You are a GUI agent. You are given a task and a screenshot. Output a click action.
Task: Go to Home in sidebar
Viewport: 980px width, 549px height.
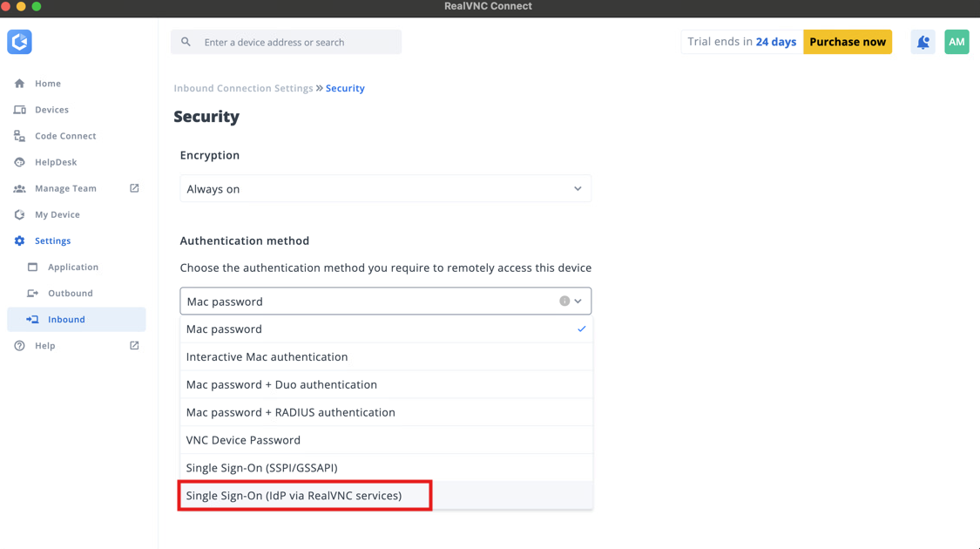pyautogui.click(x=48, y=83)
